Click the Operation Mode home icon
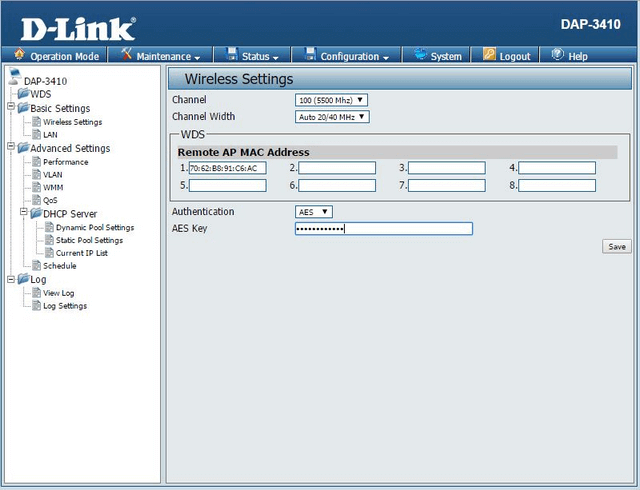The height and width of the screenshot is (490, 640). (x=19, y=56)
